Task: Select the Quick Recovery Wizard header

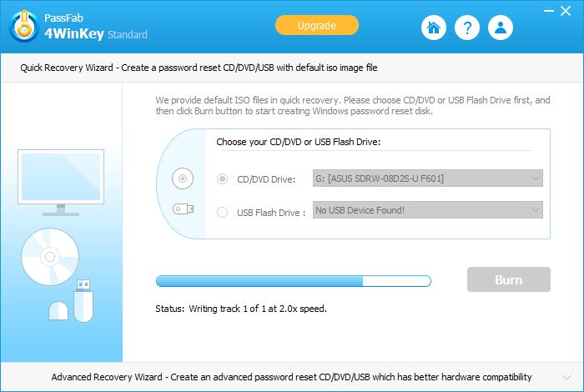Action: pos(292,68)
